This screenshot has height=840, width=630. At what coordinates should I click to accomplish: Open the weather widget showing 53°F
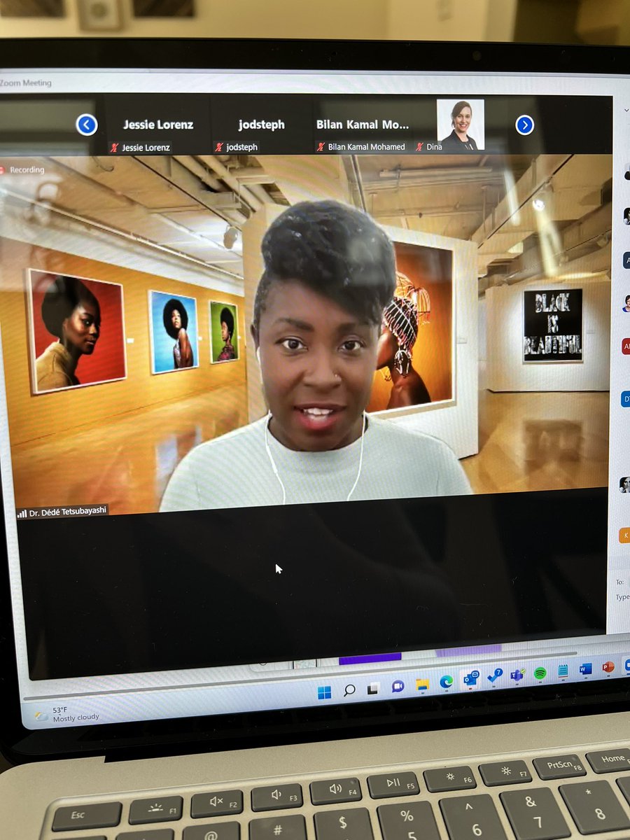(66, 714)
